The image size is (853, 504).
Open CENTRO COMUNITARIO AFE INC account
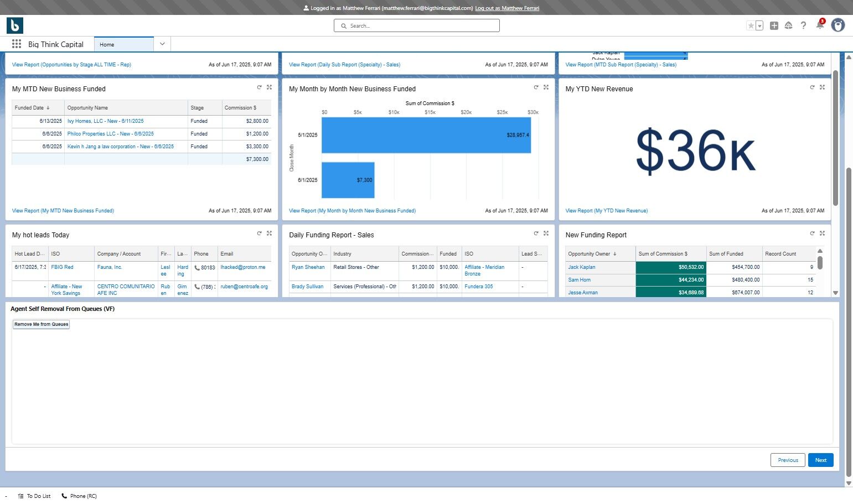click(x=126, y=290)
